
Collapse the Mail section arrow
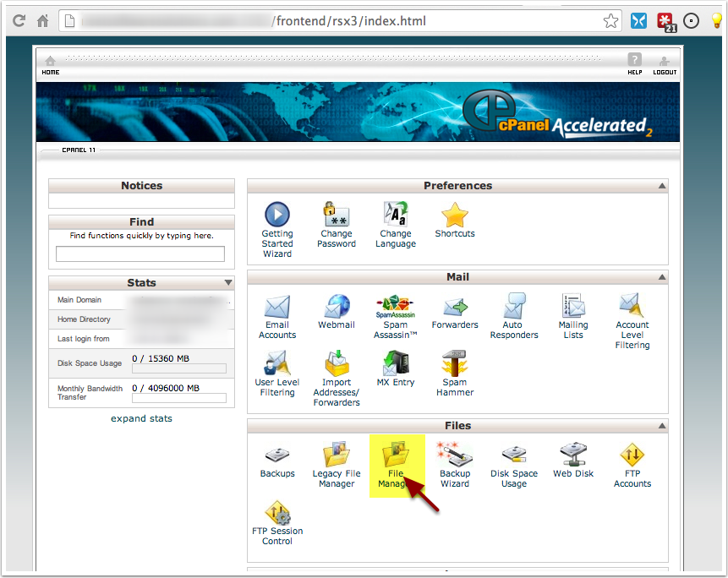pos(662,277)
